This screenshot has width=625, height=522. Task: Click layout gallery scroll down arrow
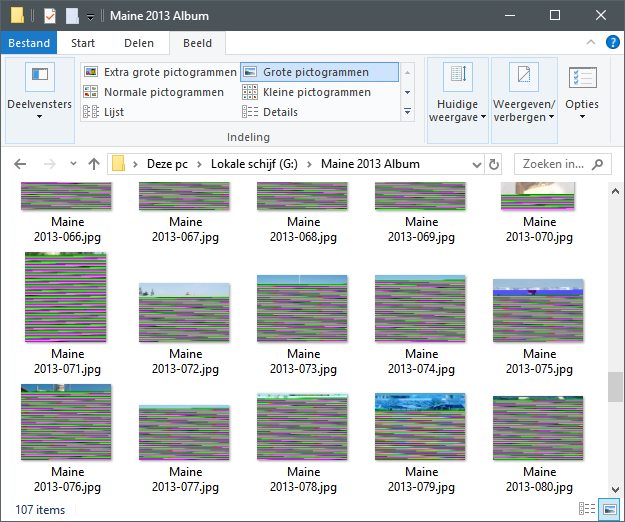(407, 92)
